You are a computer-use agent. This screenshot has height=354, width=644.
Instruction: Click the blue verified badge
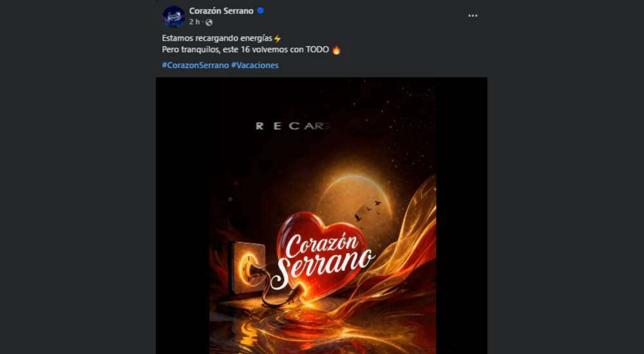click(x=261, y=11)
